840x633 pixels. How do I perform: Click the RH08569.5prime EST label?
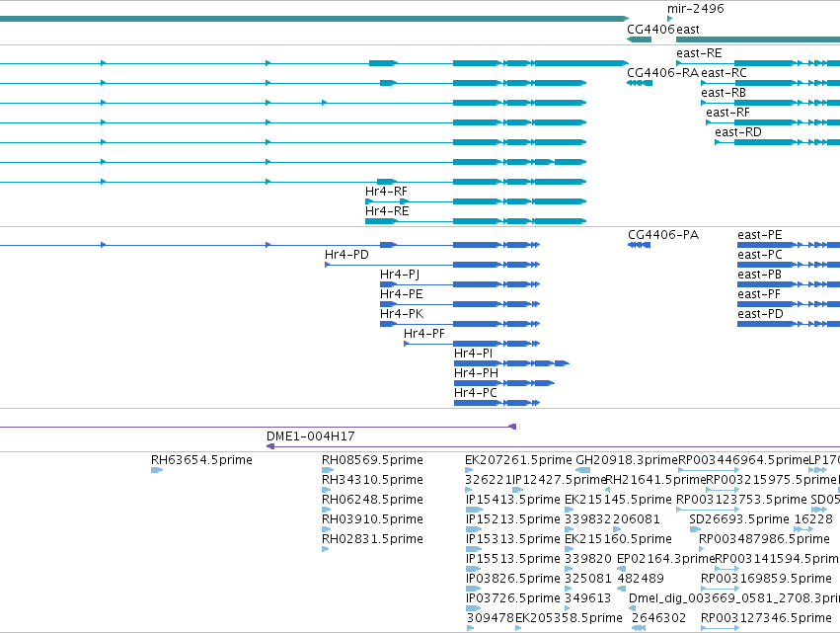(x=372, y=460)
